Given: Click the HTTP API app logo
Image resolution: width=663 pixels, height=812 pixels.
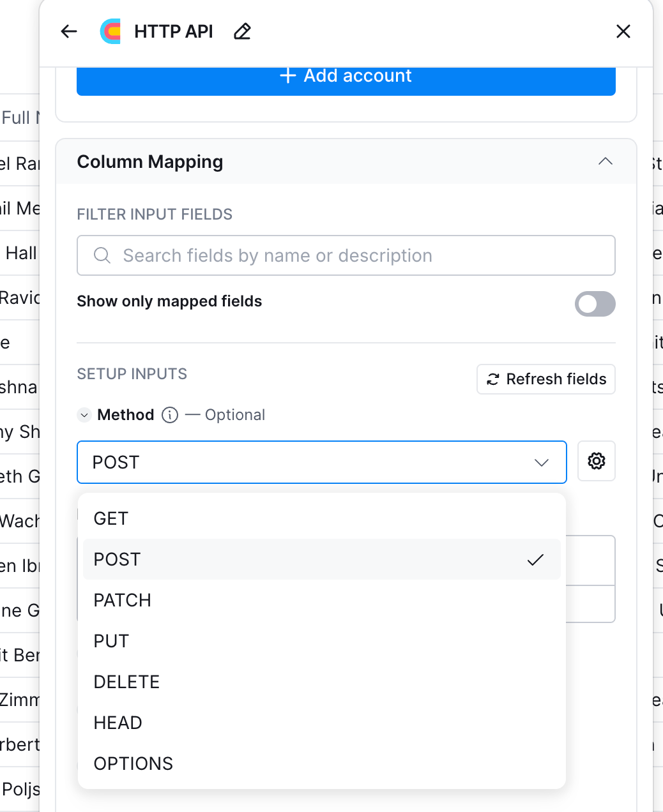Looking at the screenshot, I should (x=111, y=31).
